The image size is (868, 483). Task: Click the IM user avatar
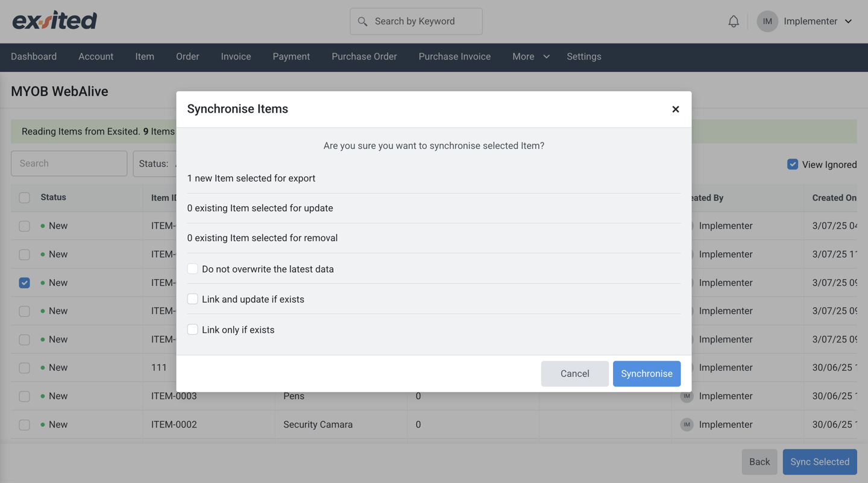[767, 21]
